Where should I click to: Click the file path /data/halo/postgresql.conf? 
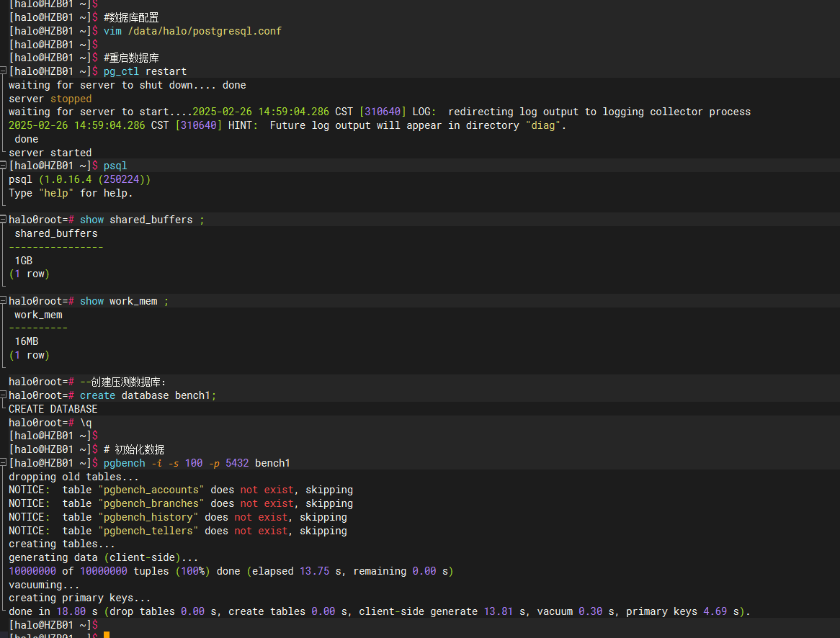(205, 31)
